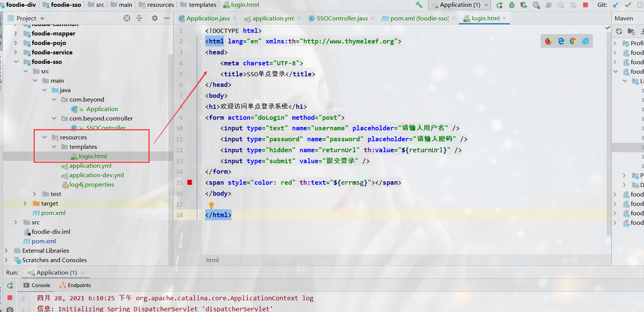Collapse the templates folder
Viewport: 644px width, 312px height.
tap(54, 147)
